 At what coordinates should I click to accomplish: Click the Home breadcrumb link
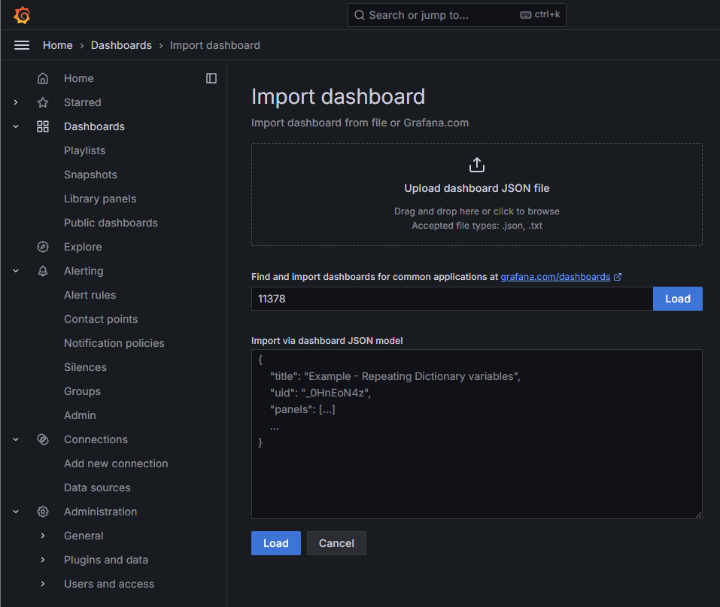point(57,45)
